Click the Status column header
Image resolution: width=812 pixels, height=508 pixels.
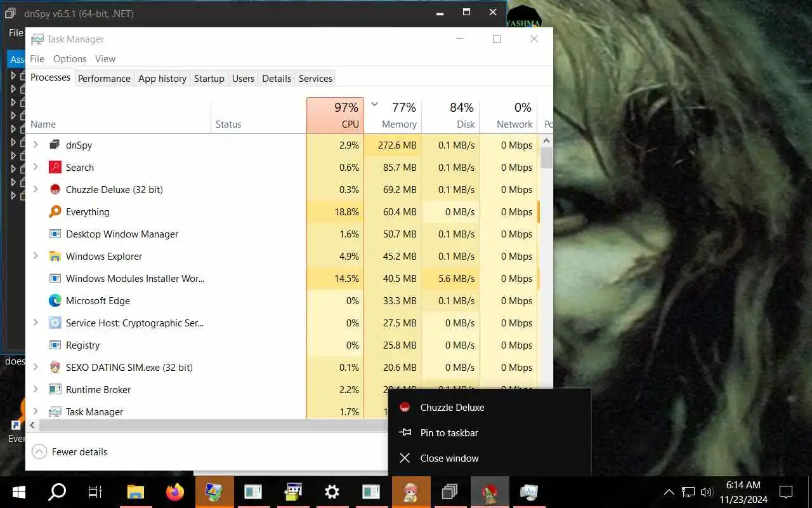pyautogui.click(x=258, y=115)
